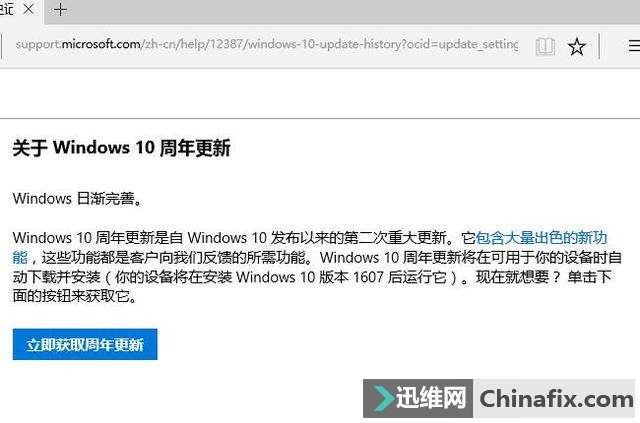Click the 迅维网 watermark characters
Image resolution: width=640 pixels, height=423 pixels.
pyautogui.click(x=431, y=398)
